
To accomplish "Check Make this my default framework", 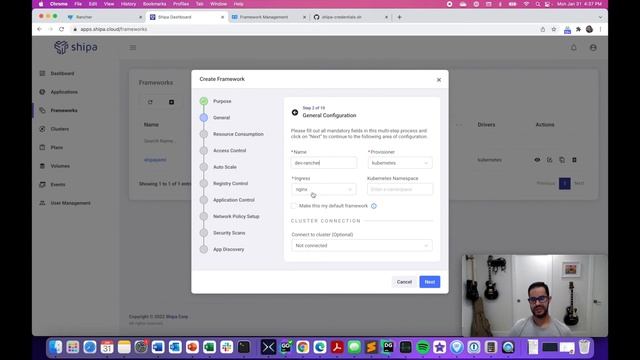I will (294, 206).
